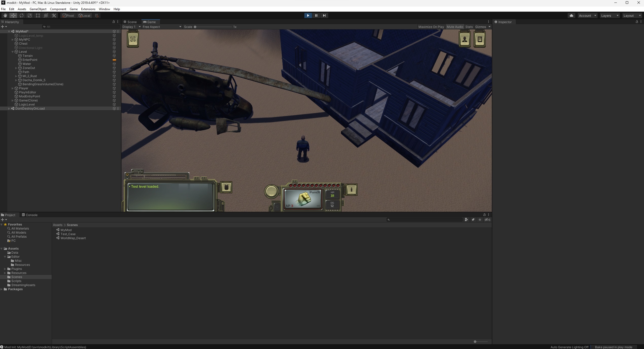Select the Hand tool in toolbar

pos(5,15)
